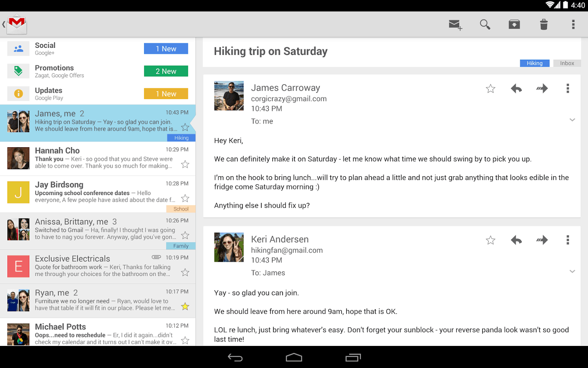Star the Hannah Cho email
This screenshot has height=368, width=588.
click(x=185, y=164)
